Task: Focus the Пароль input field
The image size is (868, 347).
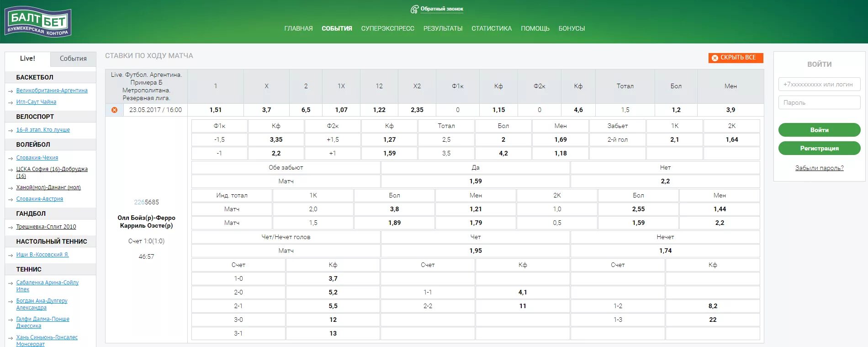Action: pos(819,102)
